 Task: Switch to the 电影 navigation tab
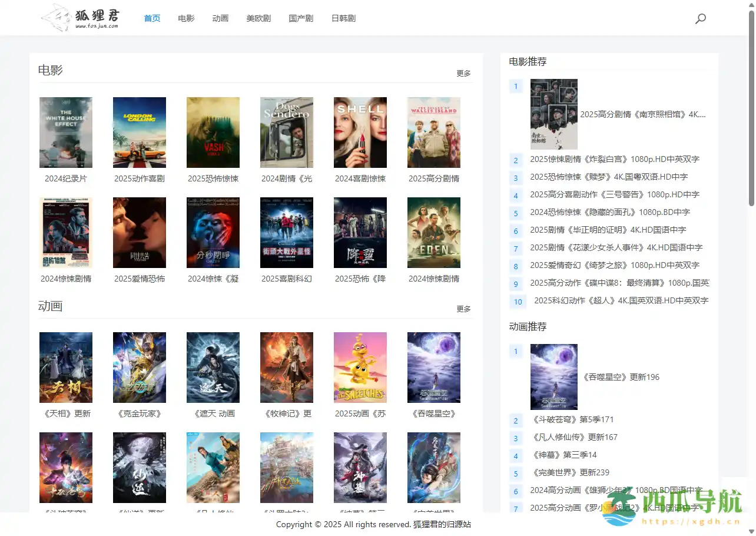pos(185,18)
